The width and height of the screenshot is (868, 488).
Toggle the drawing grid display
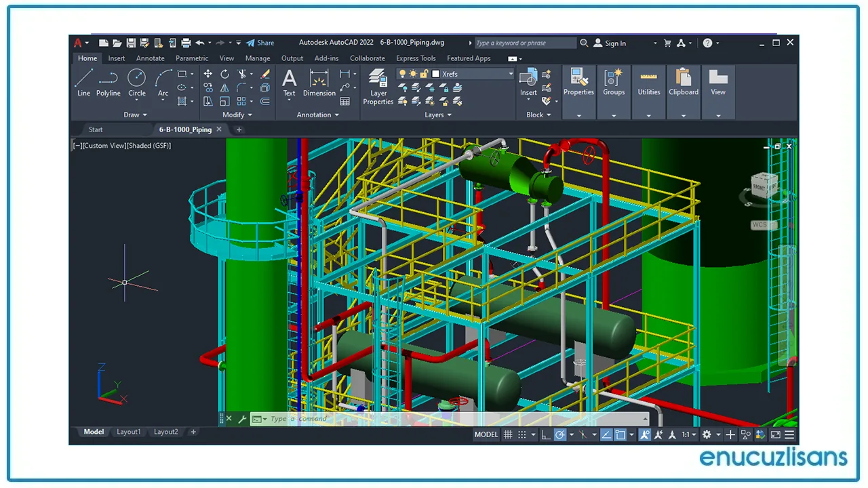[508, 434]
